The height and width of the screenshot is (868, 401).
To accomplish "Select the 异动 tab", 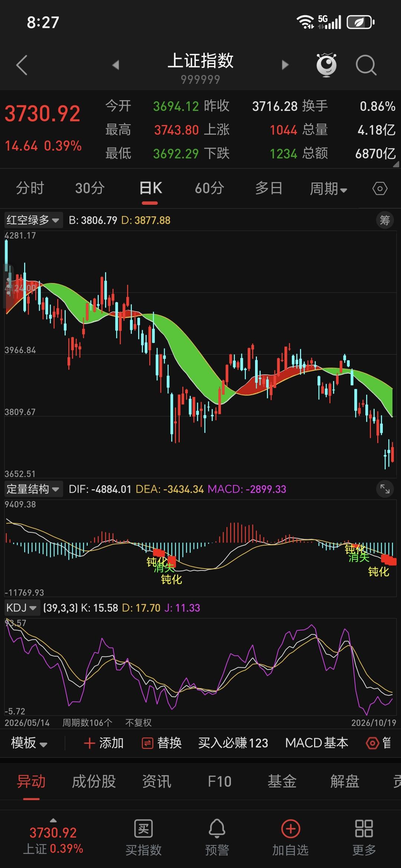I will [x=31, y=782].
